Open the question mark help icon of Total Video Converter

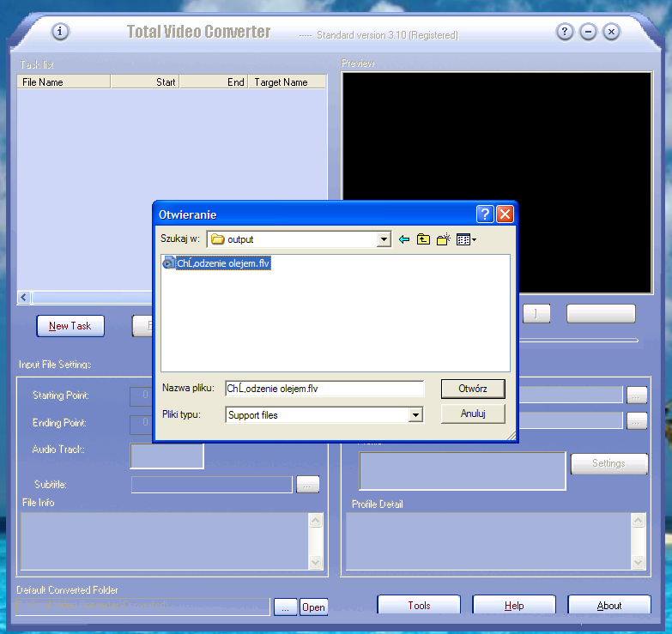point(565,31)
